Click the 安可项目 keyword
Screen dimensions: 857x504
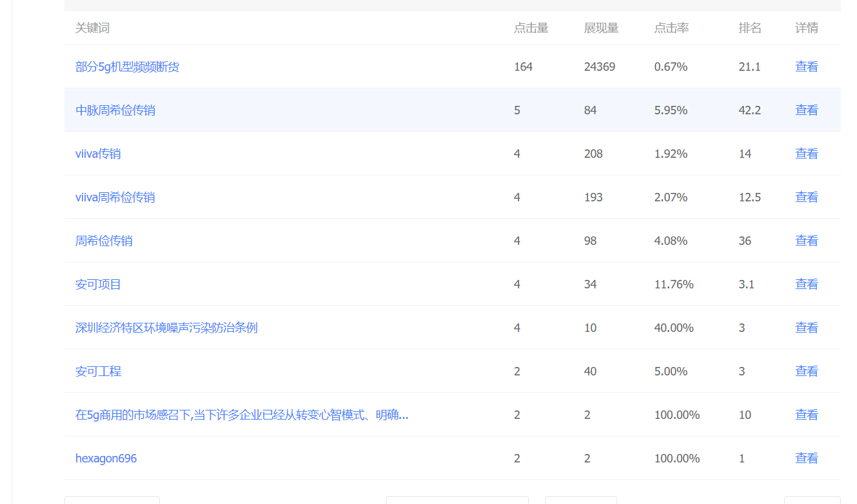click(98, 284)
